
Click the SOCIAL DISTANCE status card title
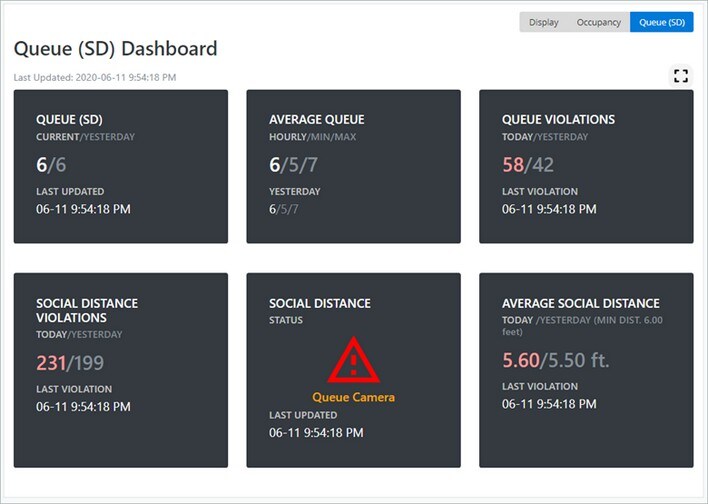tap(320, 303)
